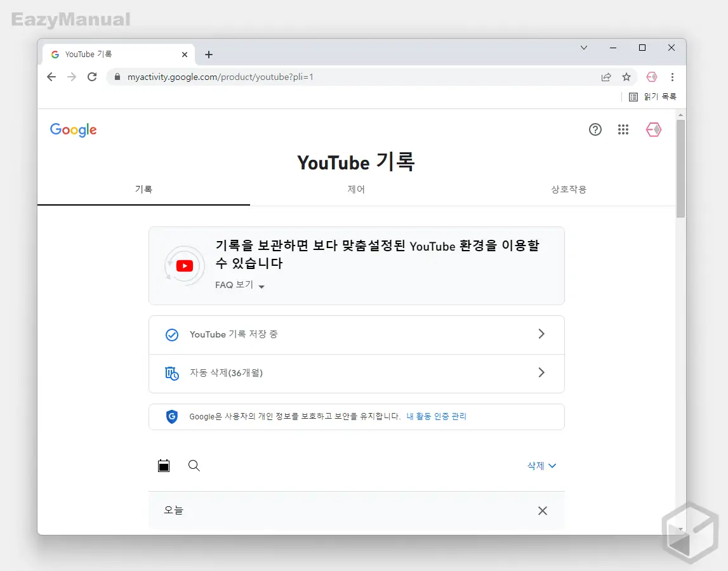The width and height of the screenshot is (728, 571).
Task: Search activity with magnifier icon
Action: tap(194, 466)
